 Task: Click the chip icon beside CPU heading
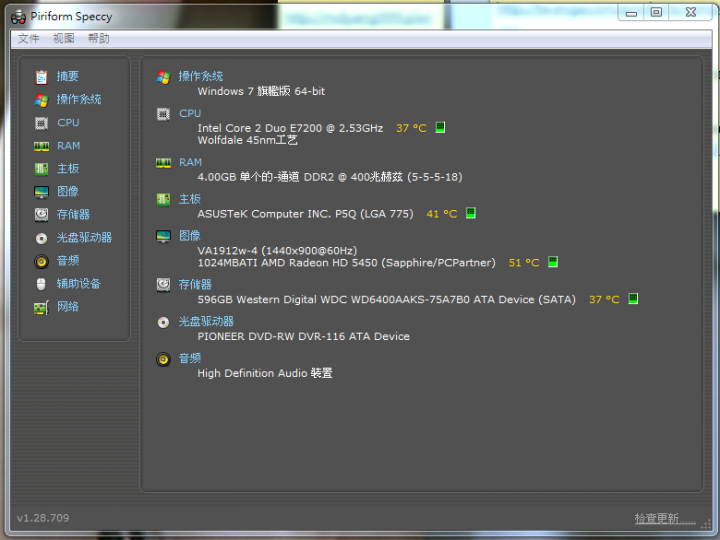pos(163,113)
